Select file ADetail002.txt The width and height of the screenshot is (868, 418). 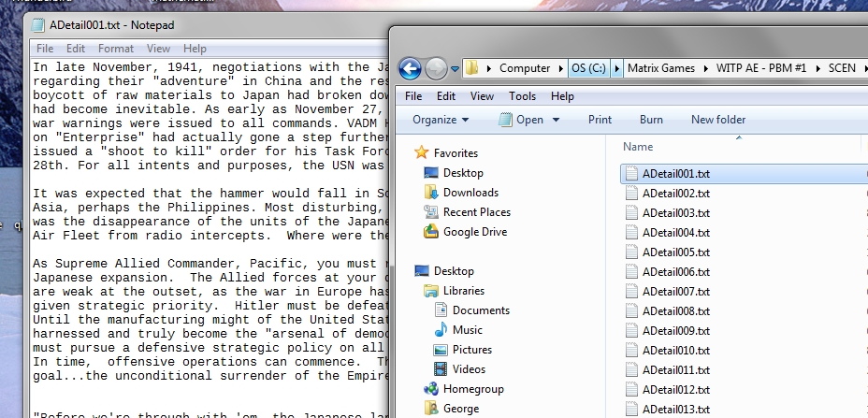(676, 194)
